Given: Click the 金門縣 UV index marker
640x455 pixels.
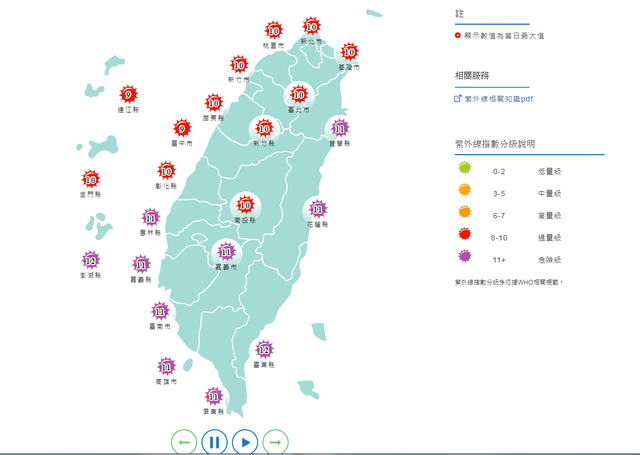Looking at the screenshot, I should click(x=91, y=180).
